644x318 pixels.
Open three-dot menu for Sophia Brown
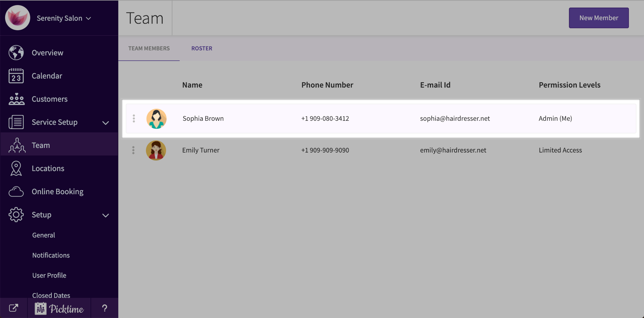[134, 118]
